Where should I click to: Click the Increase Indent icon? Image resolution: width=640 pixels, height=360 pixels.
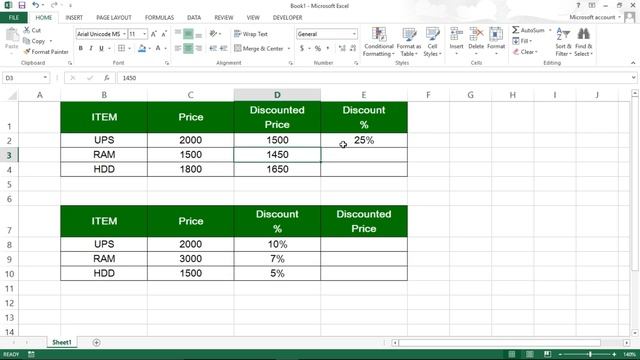click(223, 48)
